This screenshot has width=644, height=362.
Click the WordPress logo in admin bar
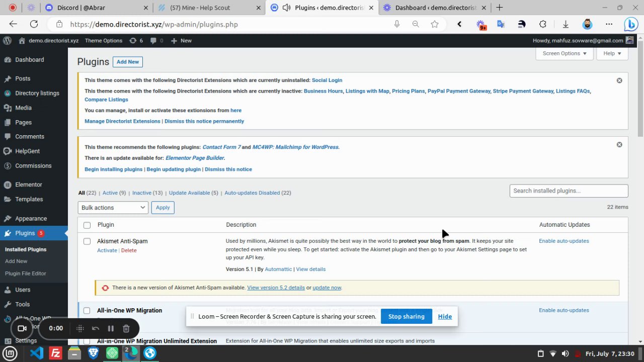7,41
